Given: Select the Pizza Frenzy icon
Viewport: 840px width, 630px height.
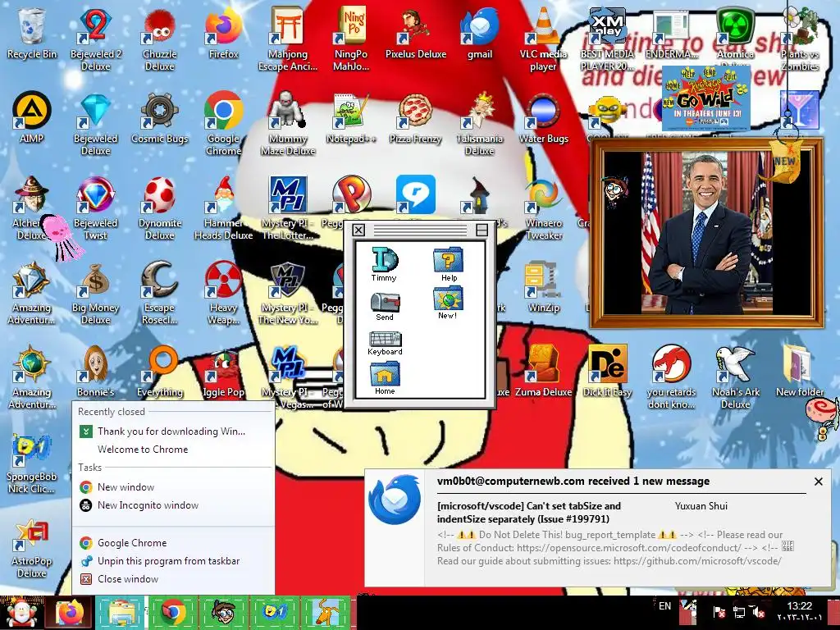Looking at the screenshot, I should [416, 116].
